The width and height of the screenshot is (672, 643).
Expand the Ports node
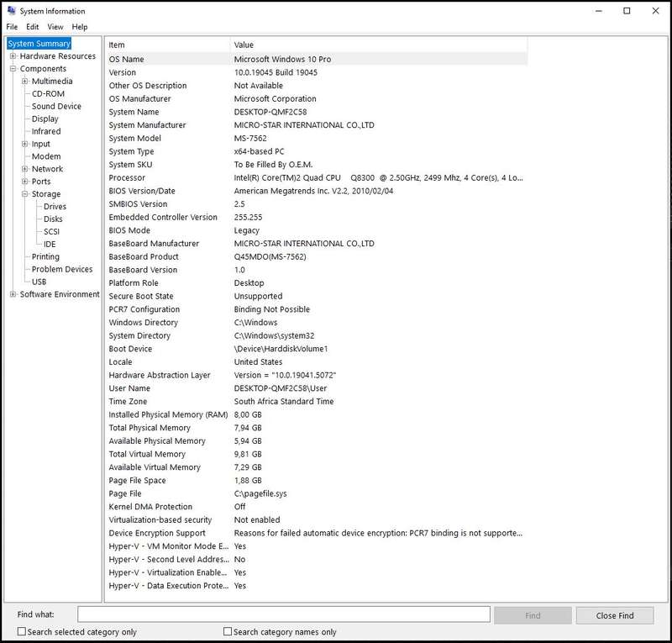pyautogui.click(x=25, y=181)
